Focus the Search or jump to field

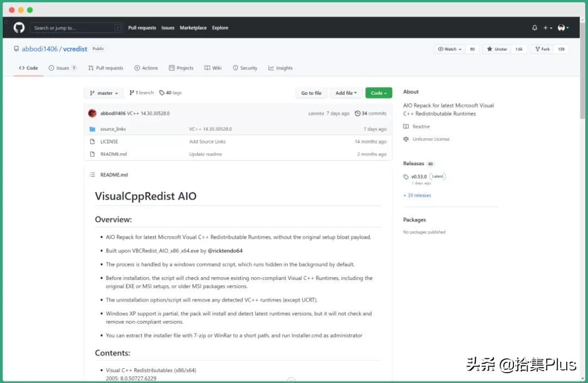pos(76,28)
